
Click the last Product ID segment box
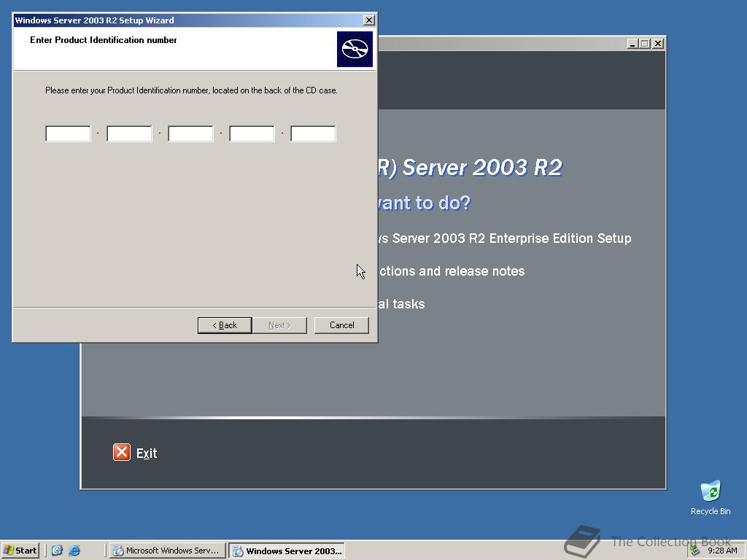[x=312, y=133]
